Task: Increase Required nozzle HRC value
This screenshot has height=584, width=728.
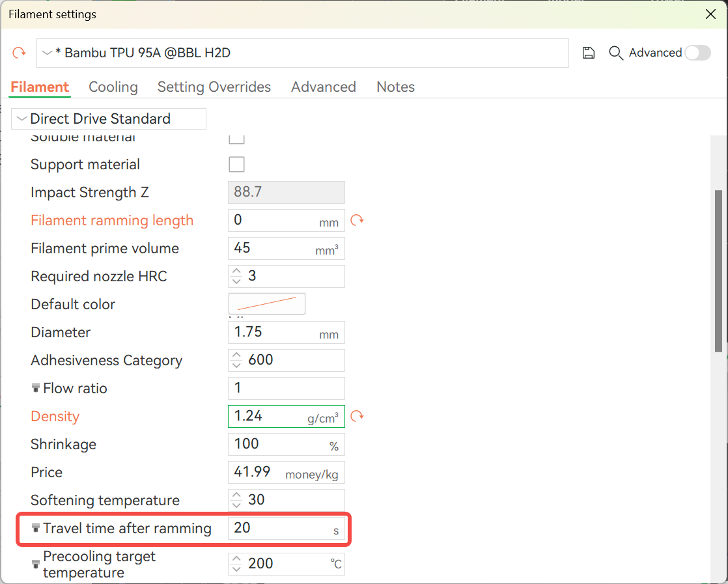Action: [236, 271]
